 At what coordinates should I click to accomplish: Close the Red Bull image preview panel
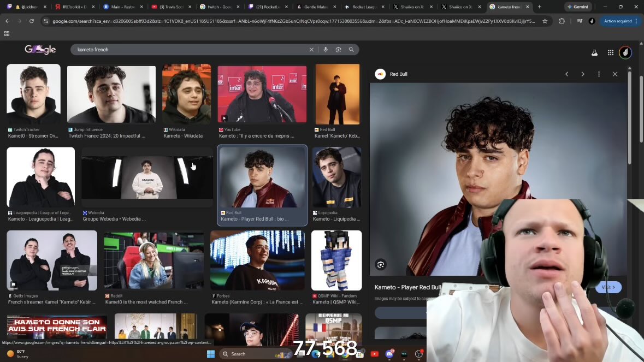coord(615,74)
